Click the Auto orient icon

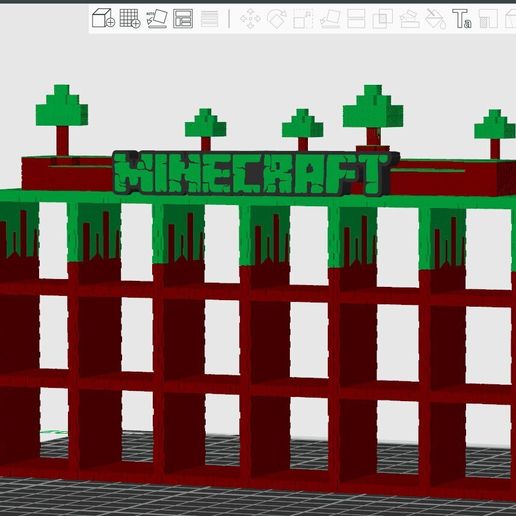(x=157, y=18)
